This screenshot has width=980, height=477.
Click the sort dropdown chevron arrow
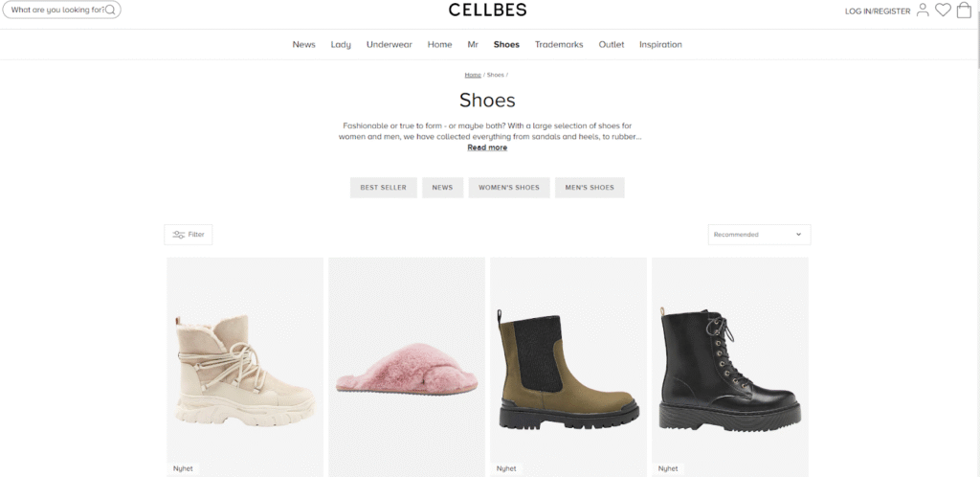pyautogui.click(x=799, y=235)
